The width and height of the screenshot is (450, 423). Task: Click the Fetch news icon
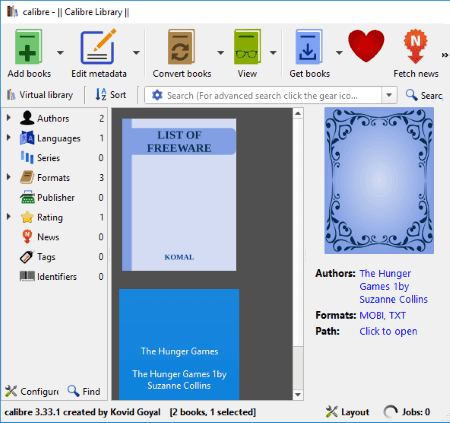(415, 46)
